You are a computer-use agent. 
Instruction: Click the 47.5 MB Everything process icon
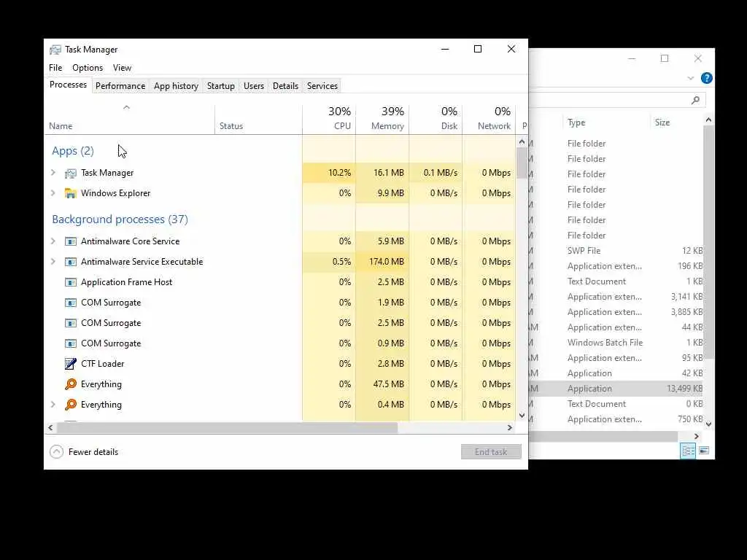tap(71, 384)
